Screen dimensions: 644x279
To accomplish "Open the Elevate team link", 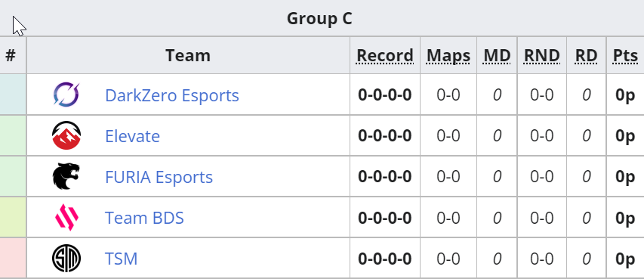I will [132, 136].
